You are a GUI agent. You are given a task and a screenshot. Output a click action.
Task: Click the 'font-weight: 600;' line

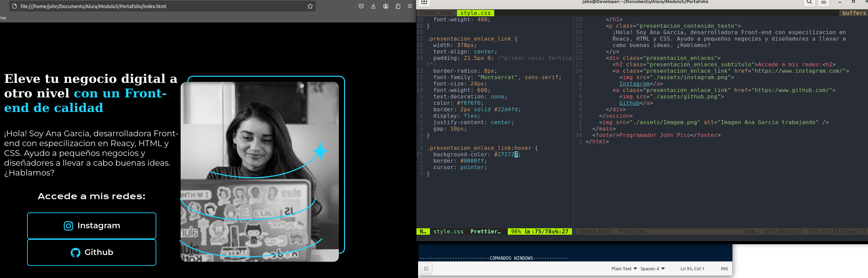tap(462, 90)
